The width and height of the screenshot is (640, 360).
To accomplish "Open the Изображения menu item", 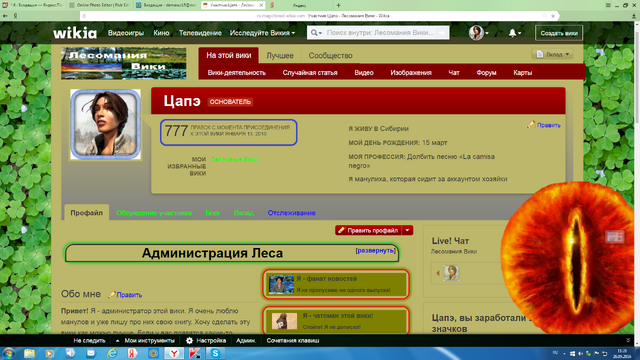I will click(411, 73).
